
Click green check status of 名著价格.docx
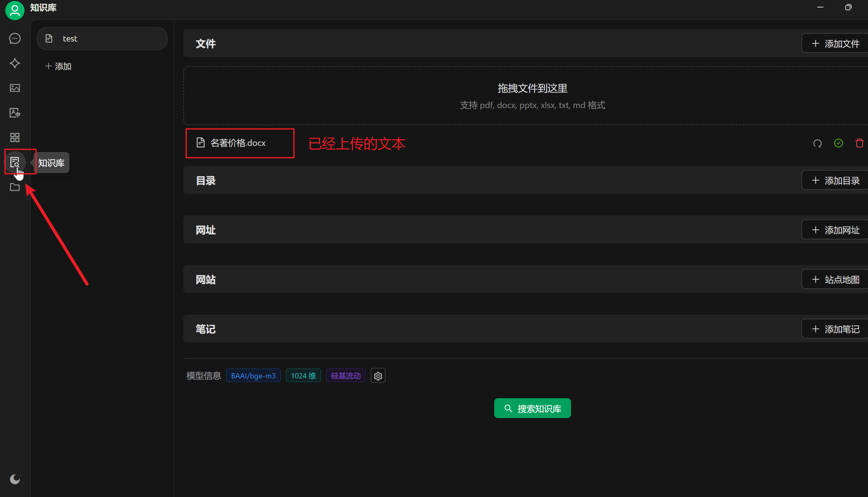839,143
